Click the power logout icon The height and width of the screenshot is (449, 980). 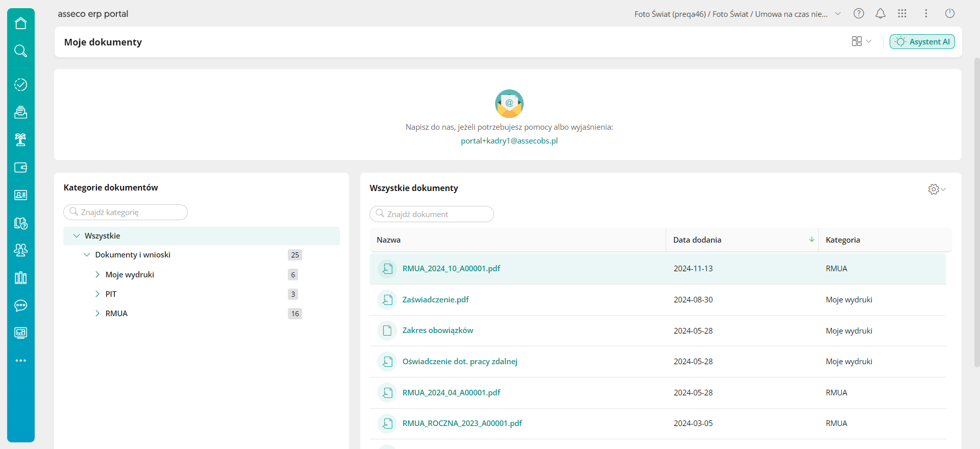[x=950, y=14]
